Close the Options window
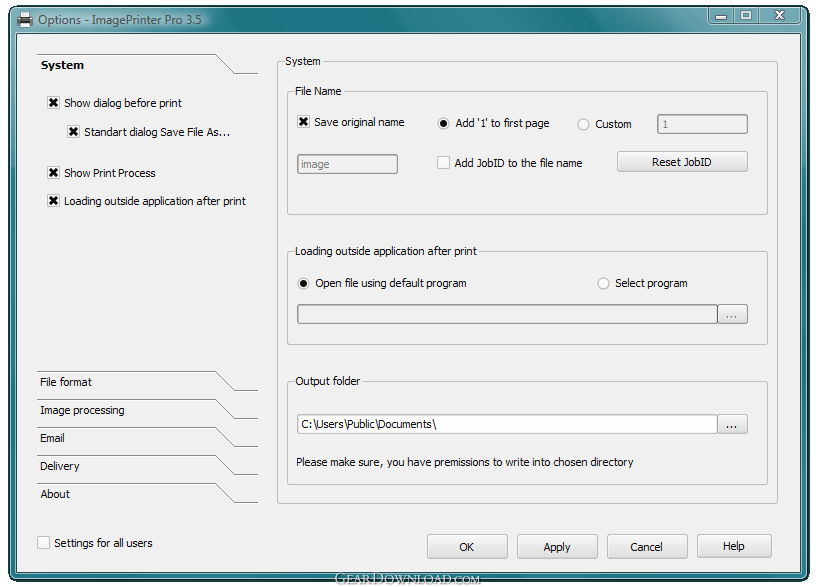The image size is (816, 587). 779,16
